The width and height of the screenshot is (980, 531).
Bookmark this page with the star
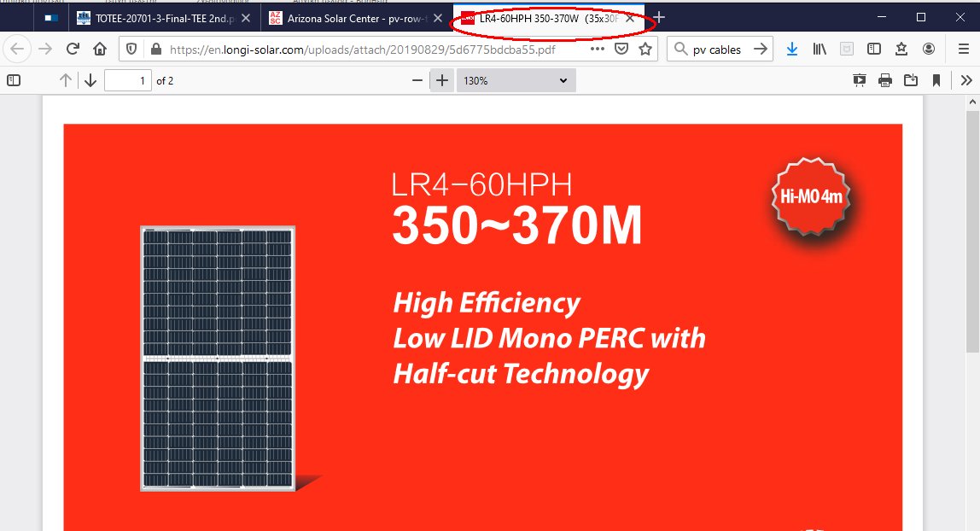click(x=645, y=49)
